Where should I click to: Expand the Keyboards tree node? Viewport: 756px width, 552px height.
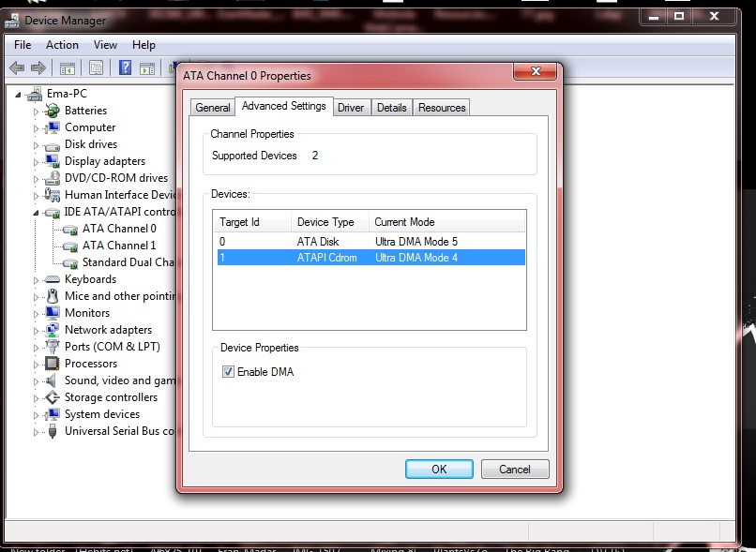tap(37, 280)
